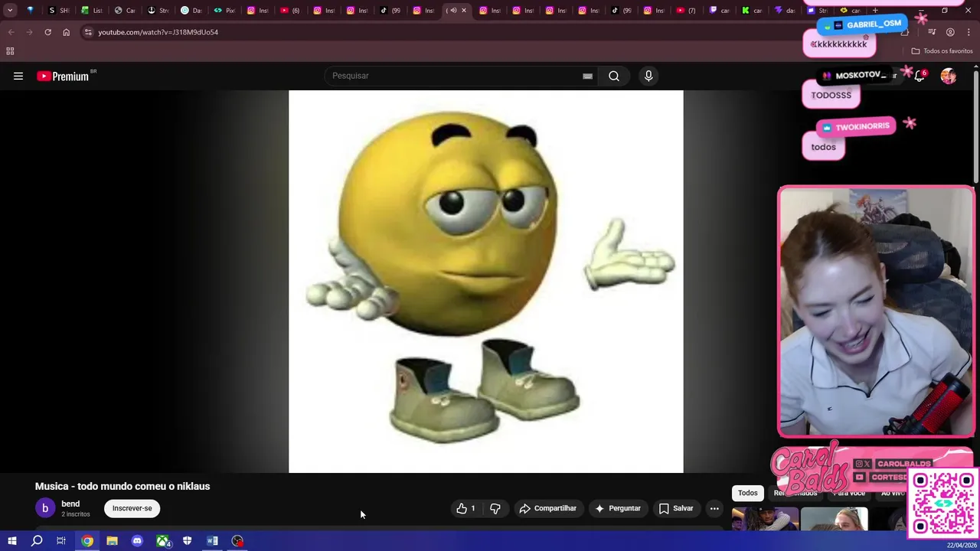Open more actions three-dot menu under video
Viewport: 980px width, 551px height.
[714, 508]
